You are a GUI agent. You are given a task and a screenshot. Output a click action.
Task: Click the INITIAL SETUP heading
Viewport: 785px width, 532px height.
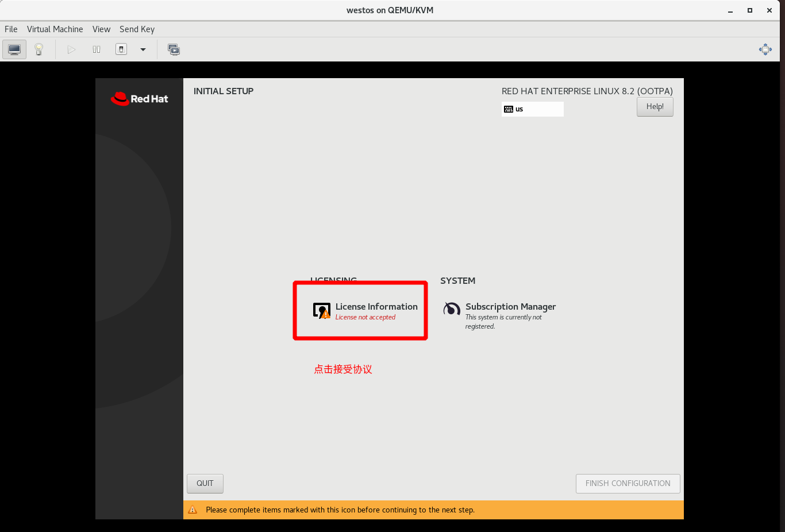point(224,91)
